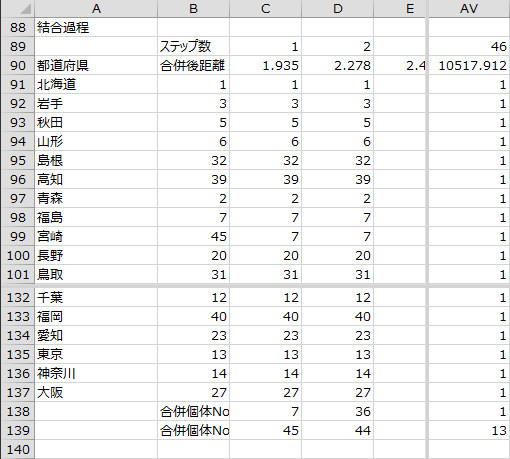Click value 45 in 宮崎 row column B

click(193, 236)
